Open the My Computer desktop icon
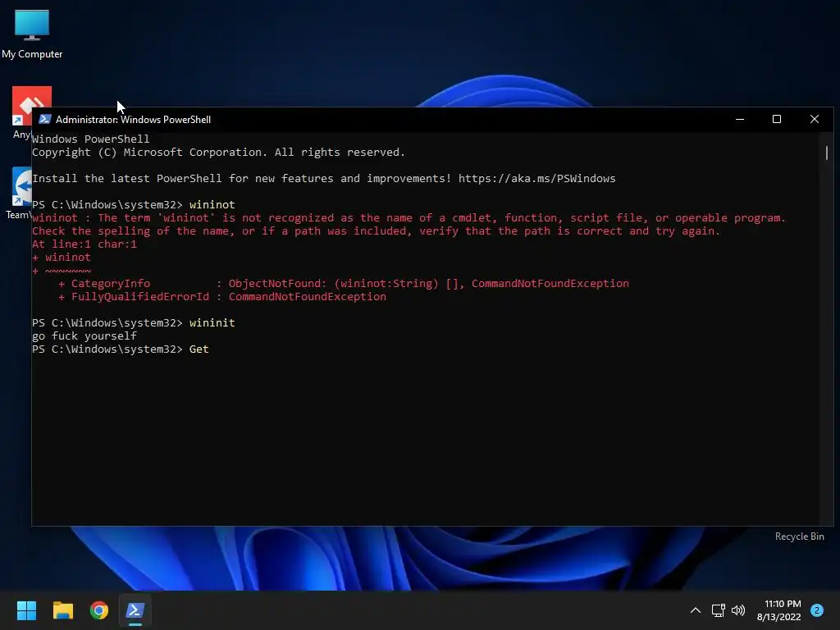This screenshot has height=630, width=840. click(32, 33)
